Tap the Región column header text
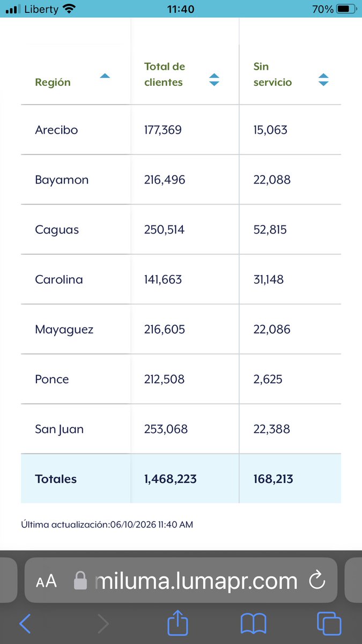Viewport: 362px width, 644px height. [x=53, y=83]
